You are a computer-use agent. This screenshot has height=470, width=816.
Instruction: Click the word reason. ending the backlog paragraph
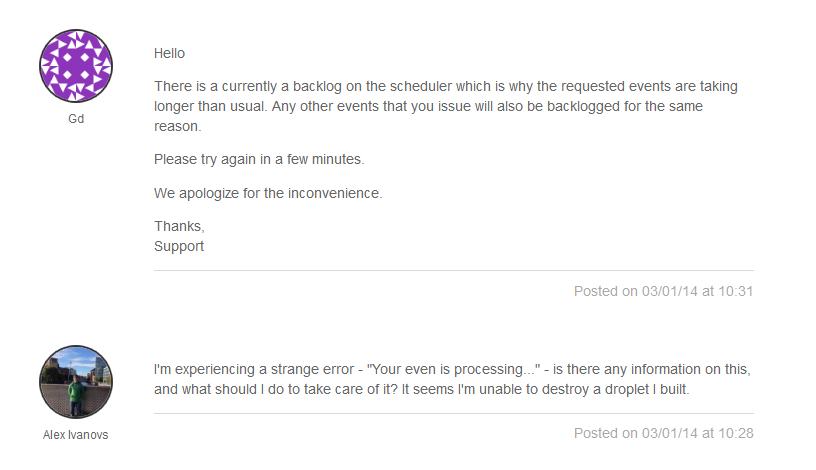click(177, 126)
